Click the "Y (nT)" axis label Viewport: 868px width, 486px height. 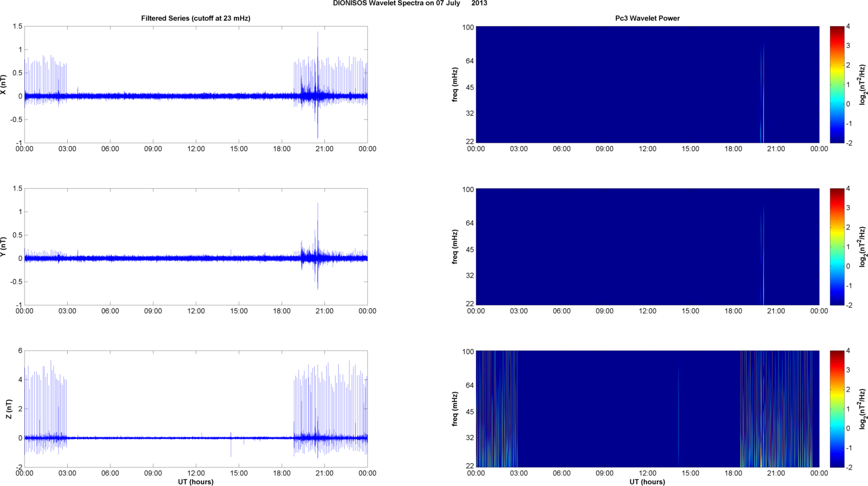tap(3, 247)
